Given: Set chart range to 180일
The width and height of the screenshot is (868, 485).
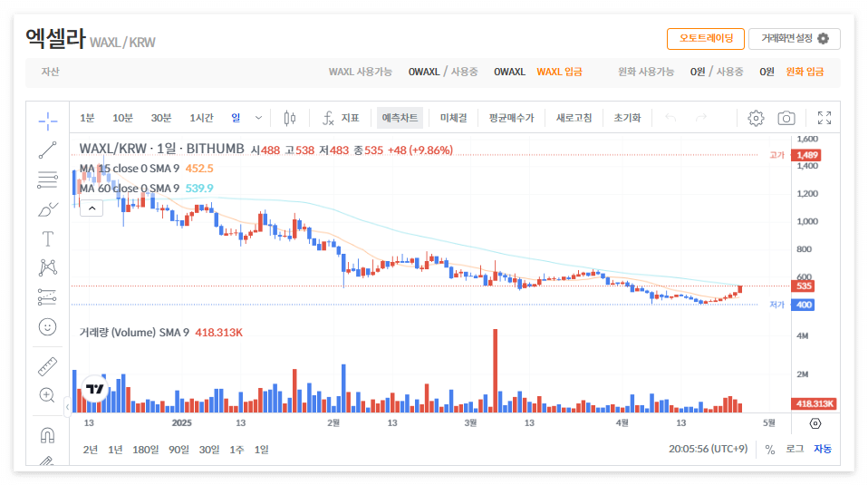Looking at the screenshot, I should coord(145,450).
